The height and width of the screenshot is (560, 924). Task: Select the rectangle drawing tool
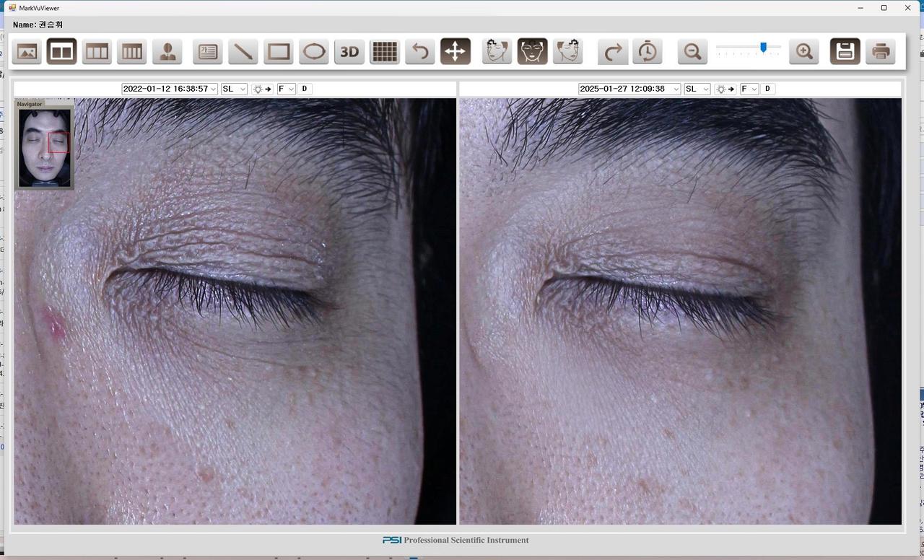pyautogui.click(x=279, y=52)
